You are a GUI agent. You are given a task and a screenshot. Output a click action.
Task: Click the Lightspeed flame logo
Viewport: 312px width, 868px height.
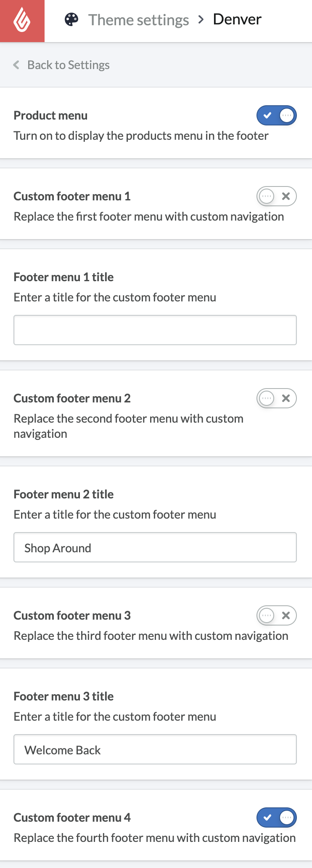click(22, 21)
